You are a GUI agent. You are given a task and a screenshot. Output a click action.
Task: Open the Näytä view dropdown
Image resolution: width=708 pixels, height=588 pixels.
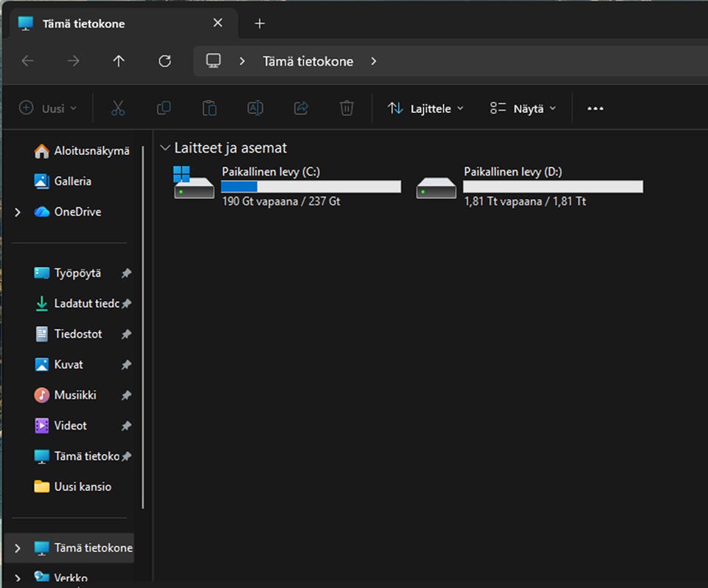pos(523,108)
